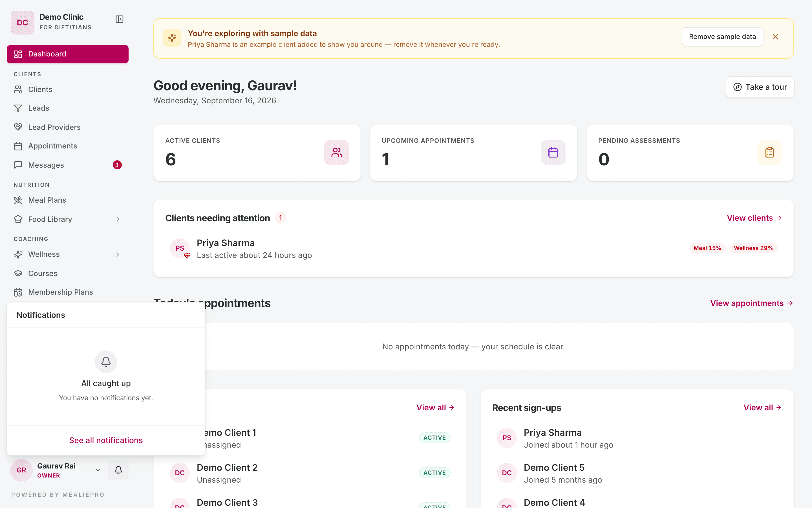This screenshot has height=508, width=812.
Task: Click the GR user avatar
Action: pyautogui.click(x=21, y=470)
